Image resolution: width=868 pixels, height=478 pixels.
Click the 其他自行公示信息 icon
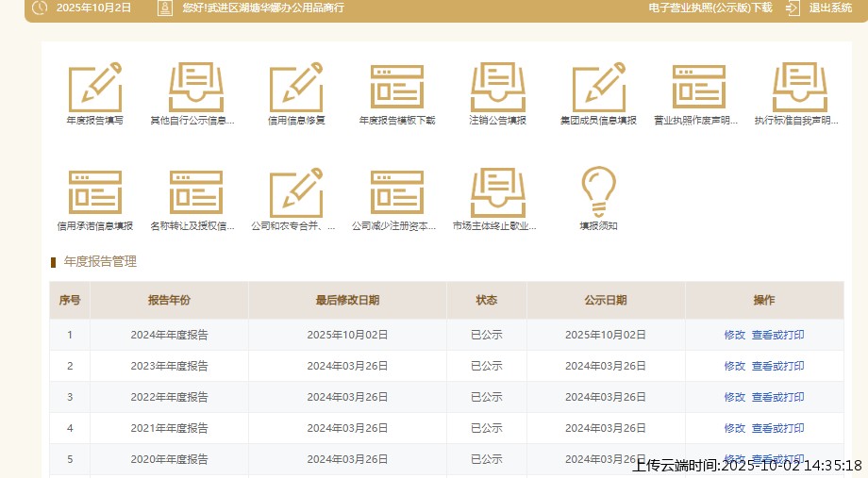point(195,89)
